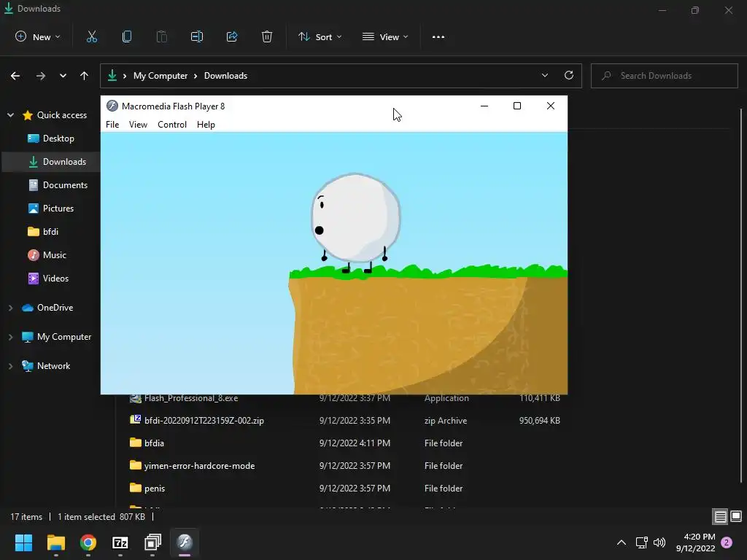Open the Flash Player View menu
Viewport: 747px width, 560px height.
pyautogui.click(x=138, y=124)
